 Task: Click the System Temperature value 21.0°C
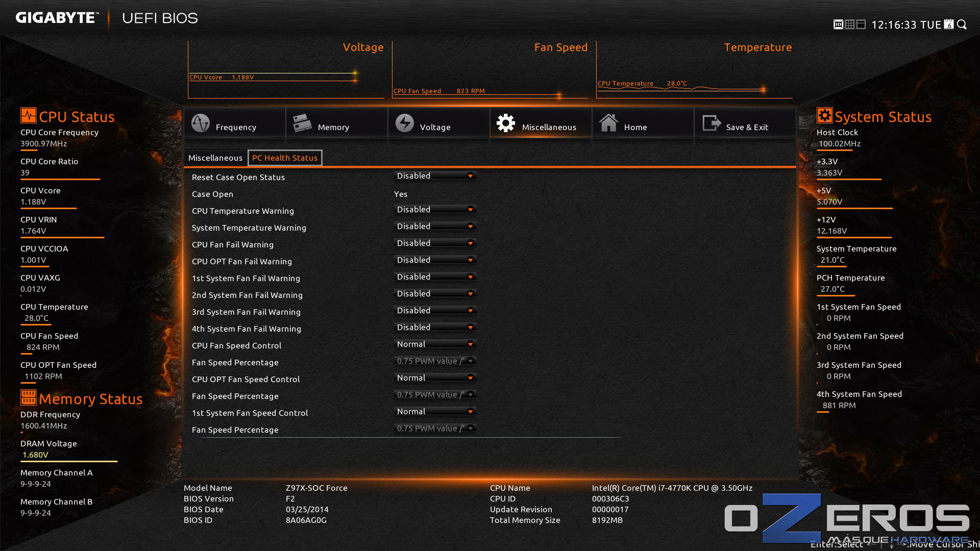[x=832, y=260]
